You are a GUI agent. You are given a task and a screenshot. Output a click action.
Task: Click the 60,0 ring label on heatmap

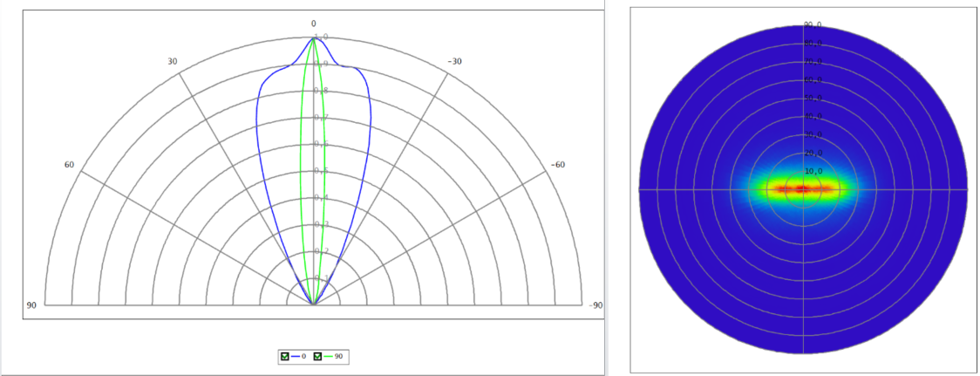(813, 80)
